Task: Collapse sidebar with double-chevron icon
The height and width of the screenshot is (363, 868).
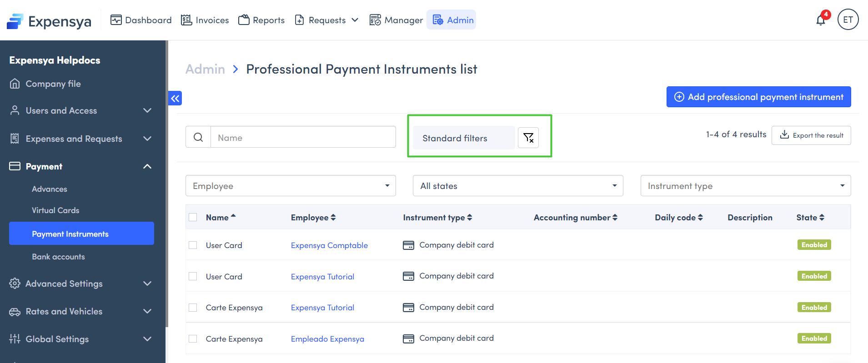Action: 175,98
